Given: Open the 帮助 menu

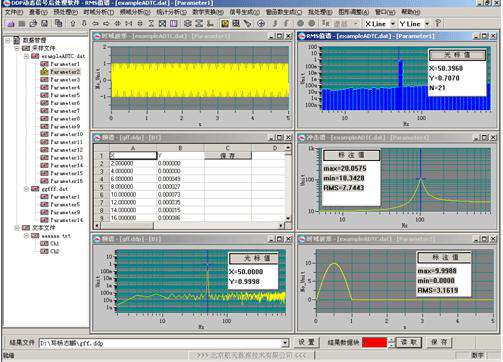Looking at the screenshot, I should (410, 12).
